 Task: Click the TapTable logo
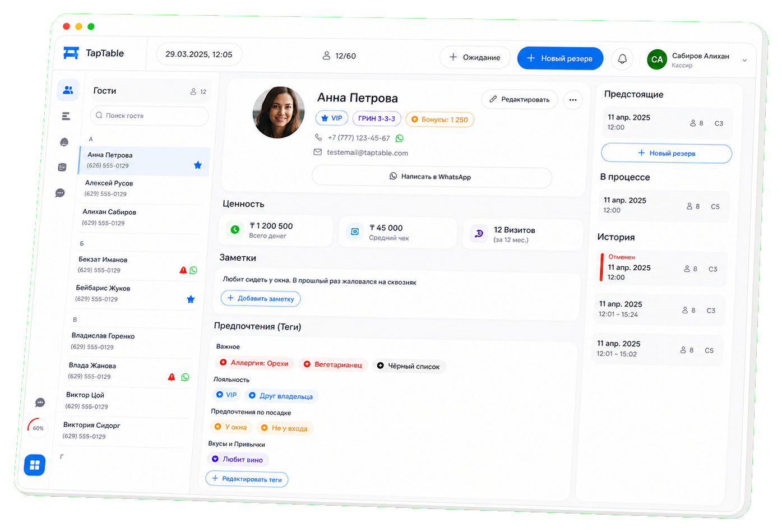(94, 53)
